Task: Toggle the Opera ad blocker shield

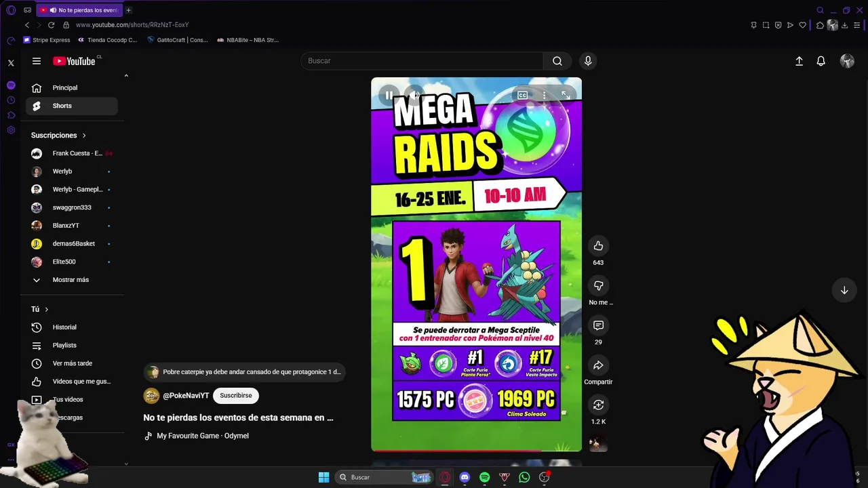Action: pos(778,25)
